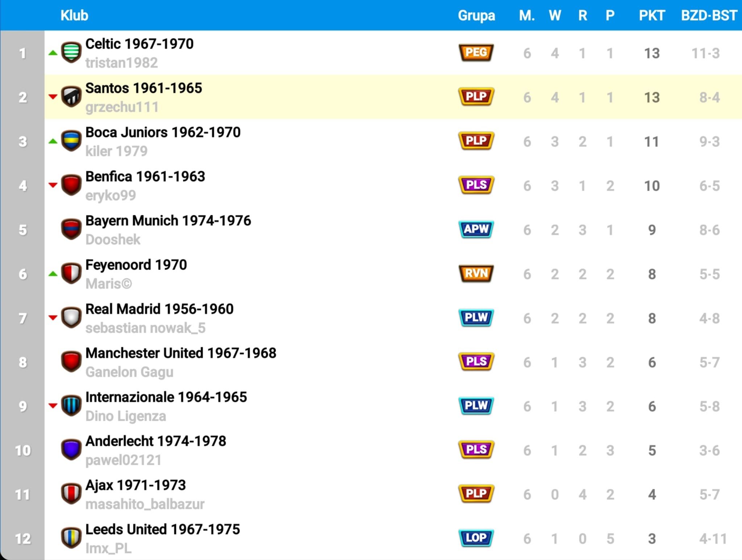The height and width of the screenshot is (560, 742).
Task: Sort table by the Grupa column header
Action: tap(476, 16)
